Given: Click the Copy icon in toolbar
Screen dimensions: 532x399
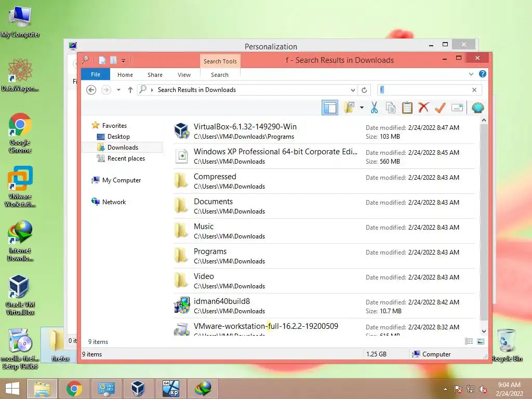Looking at the screenshot, I should click(391, 108).
